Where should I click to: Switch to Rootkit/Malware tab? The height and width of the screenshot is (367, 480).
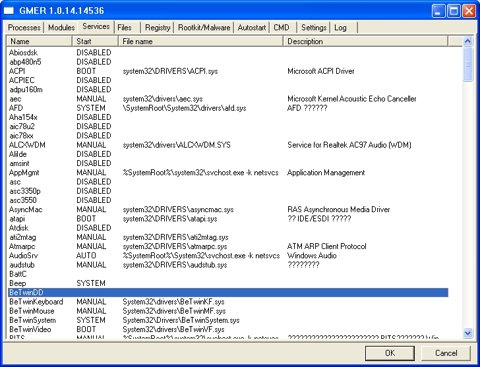point(204,27)
